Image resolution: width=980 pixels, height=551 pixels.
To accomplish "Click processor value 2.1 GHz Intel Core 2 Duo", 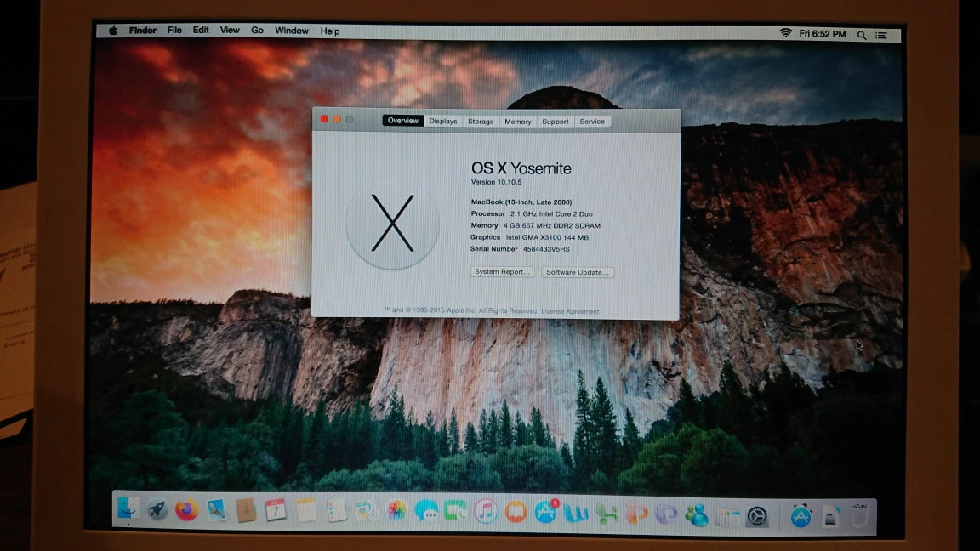I will tap(551, 213).
